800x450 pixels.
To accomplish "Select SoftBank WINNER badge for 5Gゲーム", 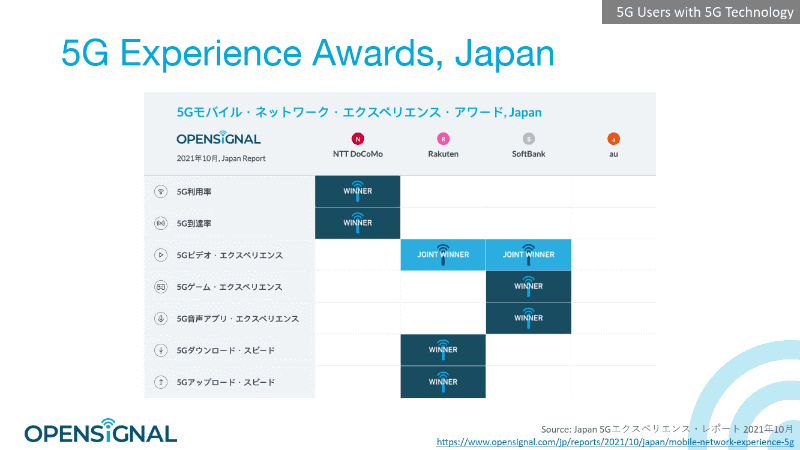I will [x=529, y=286].
